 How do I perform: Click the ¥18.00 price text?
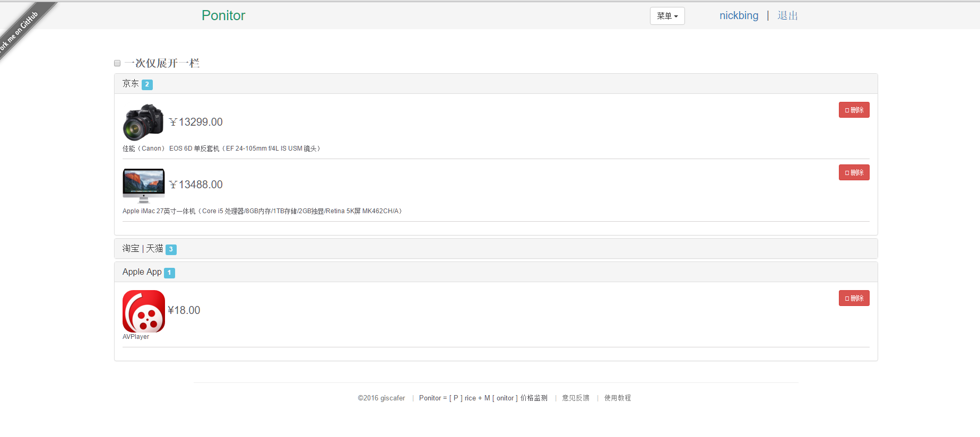point(184,310)
